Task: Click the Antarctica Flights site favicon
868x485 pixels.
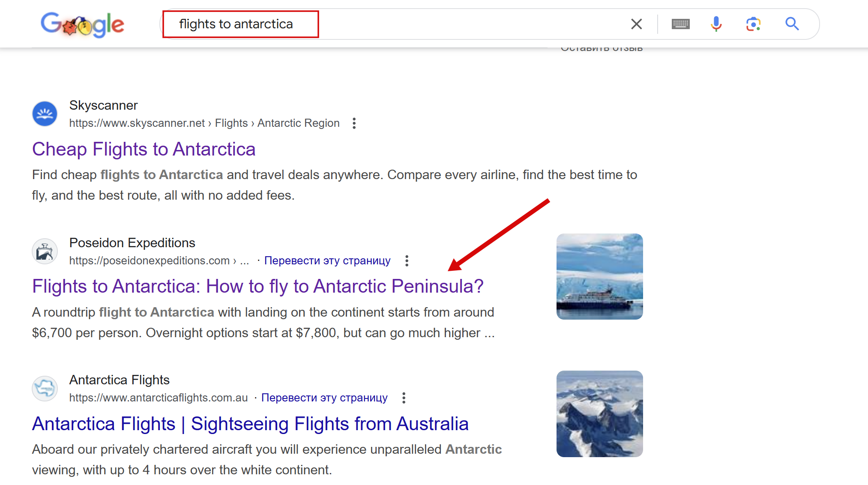Action: click(x=45, y=389)
